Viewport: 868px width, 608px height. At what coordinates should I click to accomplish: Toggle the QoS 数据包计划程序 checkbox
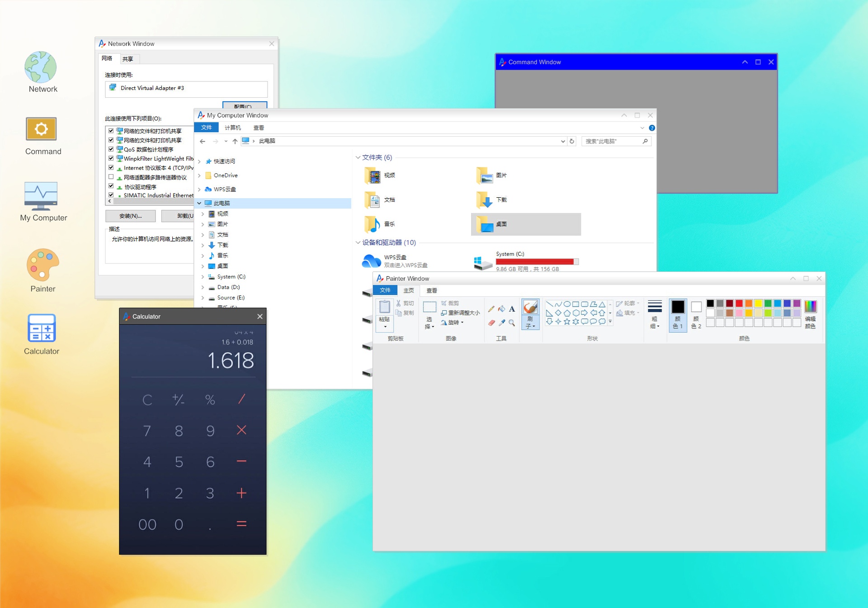tap(111, 149)
